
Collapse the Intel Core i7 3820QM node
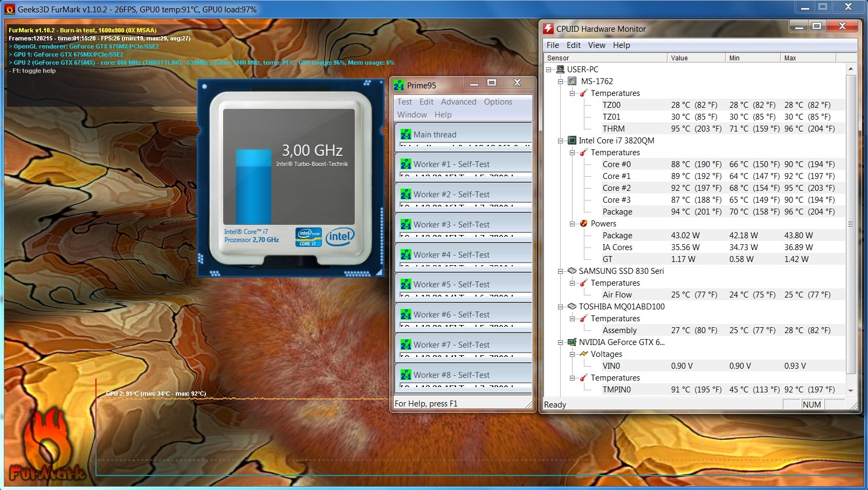561,141
